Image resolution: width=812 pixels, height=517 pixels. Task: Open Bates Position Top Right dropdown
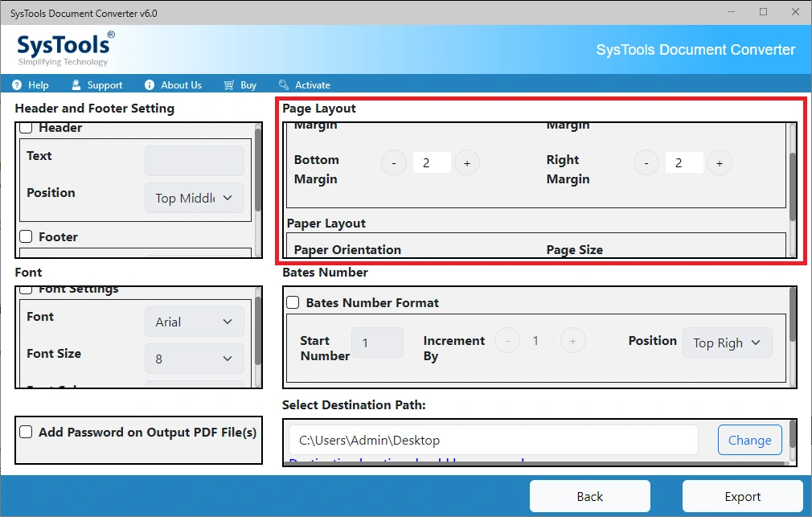(727, 343)
